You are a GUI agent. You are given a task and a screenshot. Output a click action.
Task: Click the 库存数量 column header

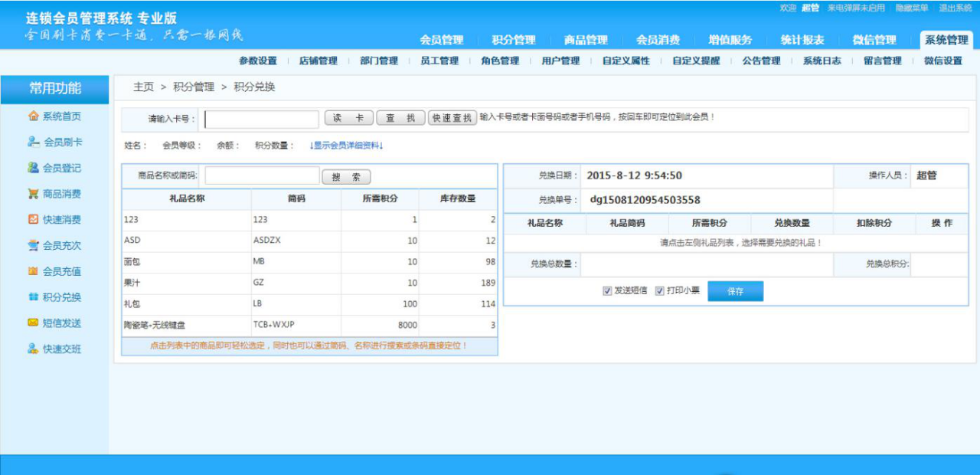(x=458, y=199)
